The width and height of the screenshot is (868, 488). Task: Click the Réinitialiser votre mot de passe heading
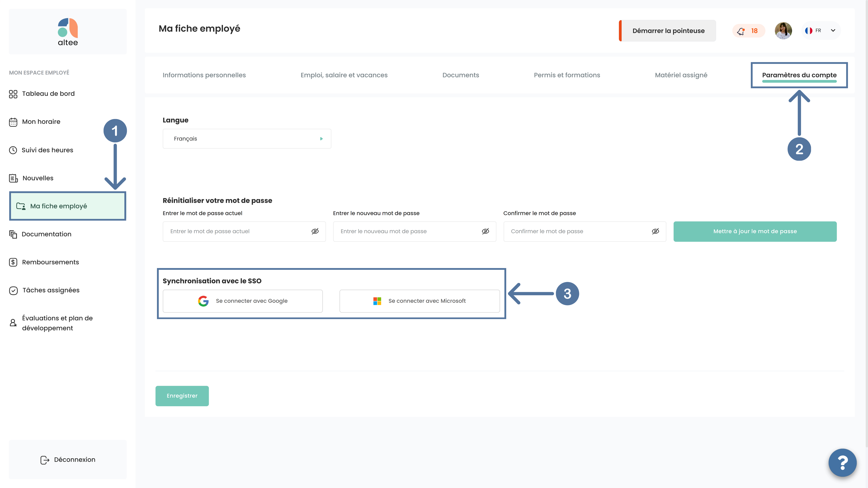click(x=217, y=200)
